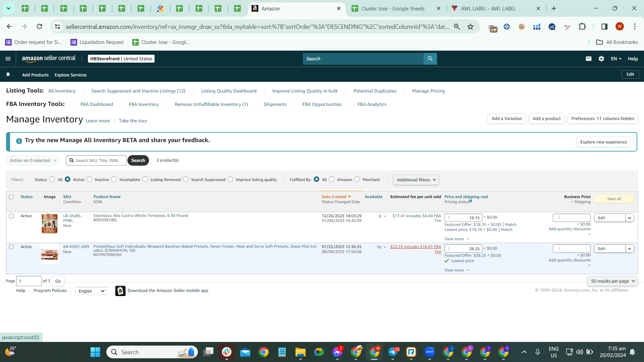Click the Add a Variation button
The width and height of the screenshot is (644, 362).
coord(507,119)
